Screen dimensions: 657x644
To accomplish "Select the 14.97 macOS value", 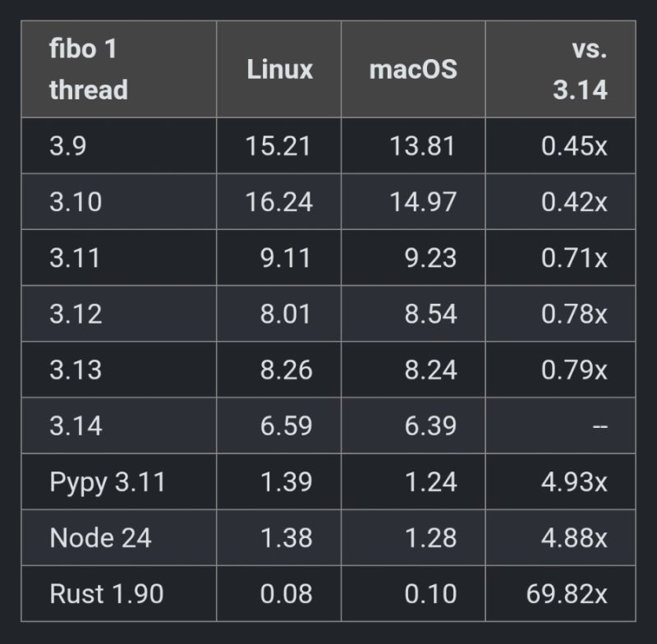I will point(423,201).
